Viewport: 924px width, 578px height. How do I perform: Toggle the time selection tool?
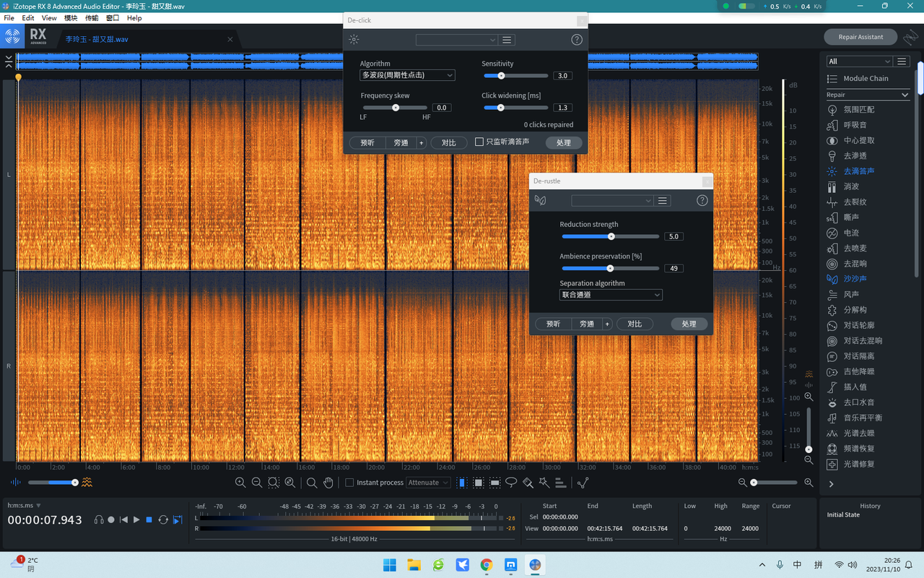coord(462,483)
